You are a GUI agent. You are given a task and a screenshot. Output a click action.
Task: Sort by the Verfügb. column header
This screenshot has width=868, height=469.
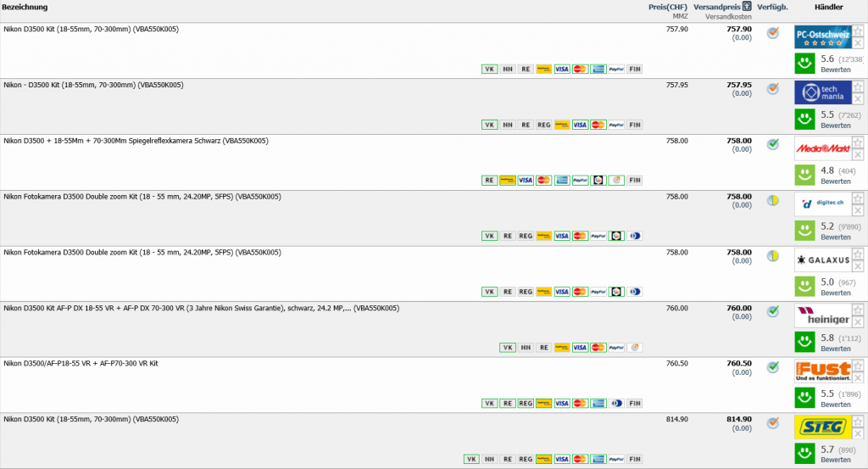pyautogui.click(x=772, y=7)
